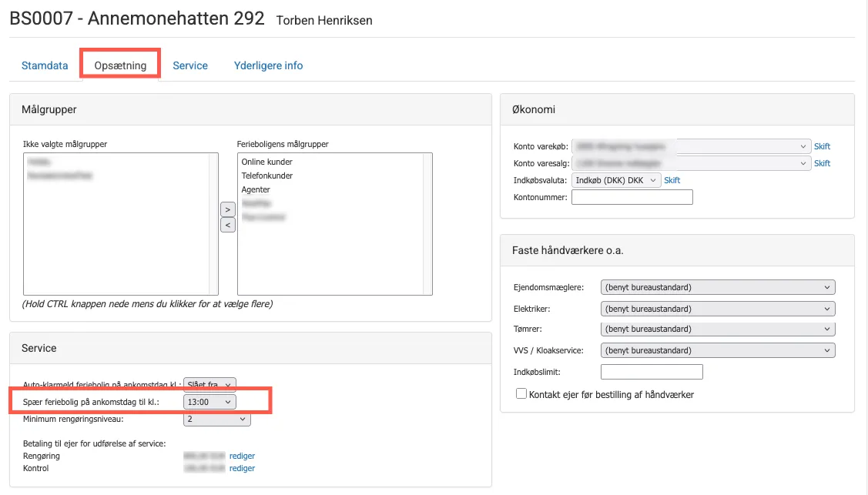Open the Ejendomsmæglere dropdown
This screenshot has width=868, height=495.
717,287
